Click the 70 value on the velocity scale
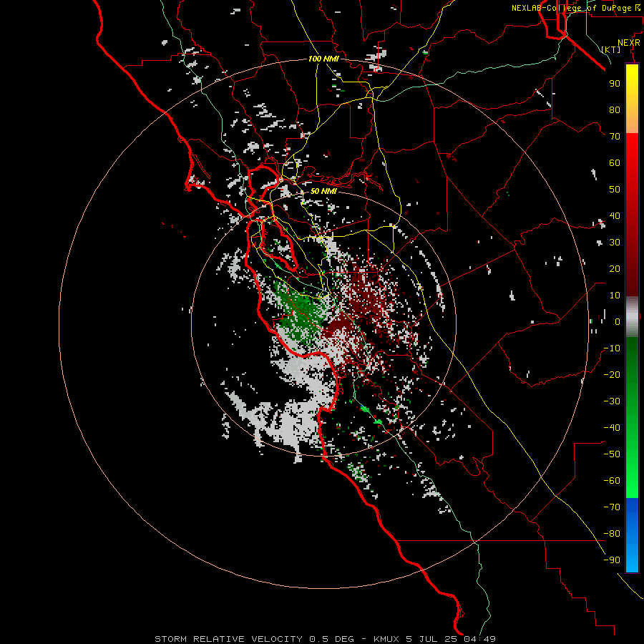 615,137
